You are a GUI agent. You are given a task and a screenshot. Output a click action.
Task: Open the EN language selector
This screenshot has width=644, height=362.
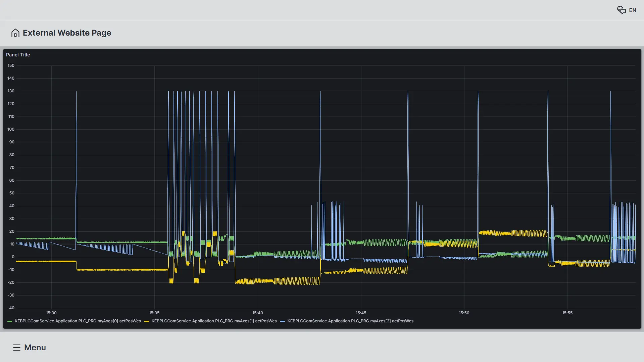pyautogui.click(x=632, y=10)
